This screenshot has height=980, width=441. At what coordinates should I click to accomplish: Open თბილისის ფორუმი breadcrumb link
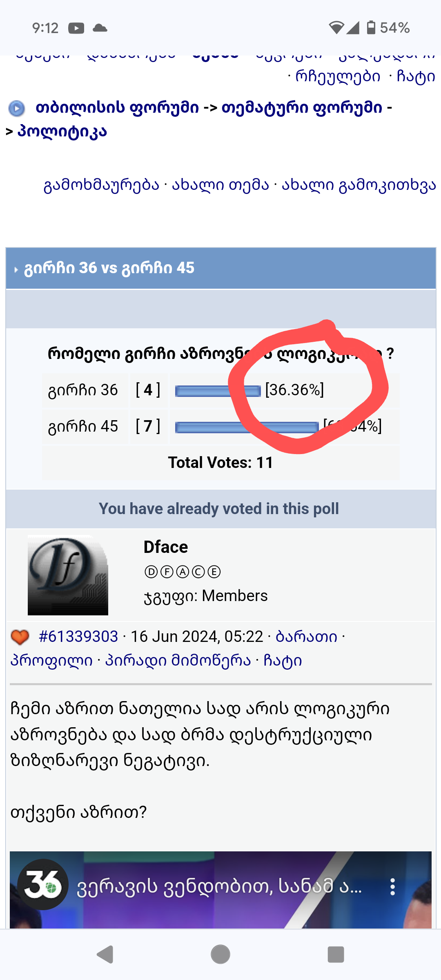[x=117, y=108]
